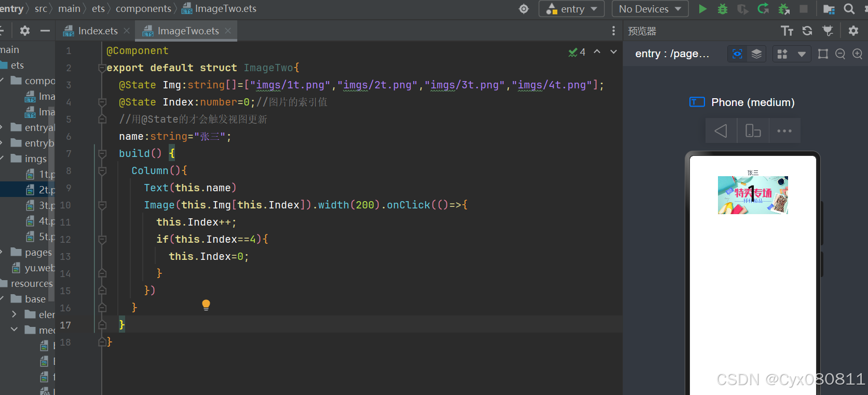Click the main breadcrumb
868x395 pixels.
[x=69, y=8]
